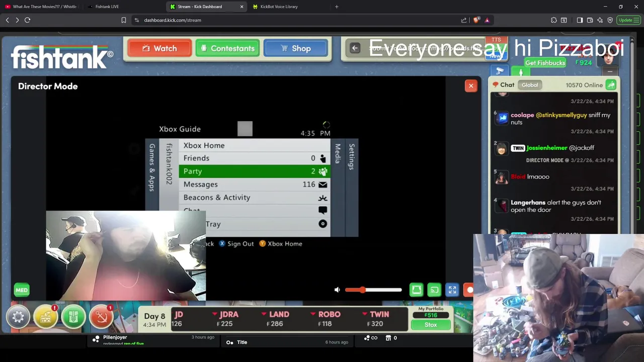Toggle theater mode on the player
Image resolution: width=644 pixels, height=362 pixels.
pos(417,290)
